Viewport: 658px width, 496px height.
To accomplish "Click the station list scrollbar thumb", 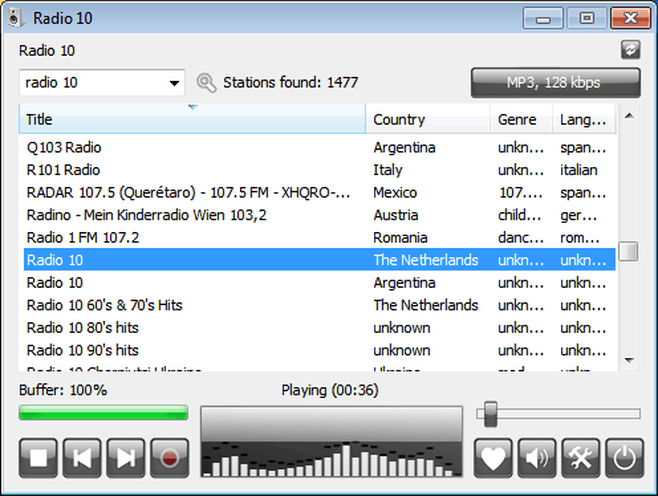I will click(x=628, y=251).
